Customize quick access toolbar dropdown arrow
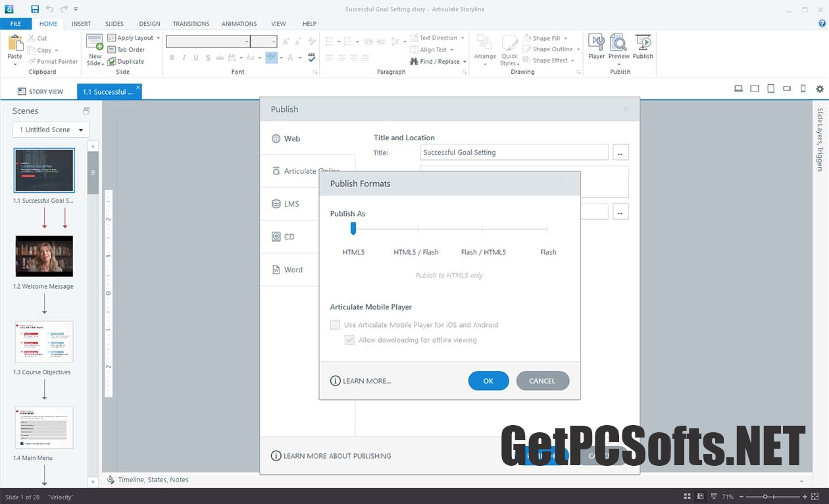The image size is (829, 504). (x=76, y=9)
